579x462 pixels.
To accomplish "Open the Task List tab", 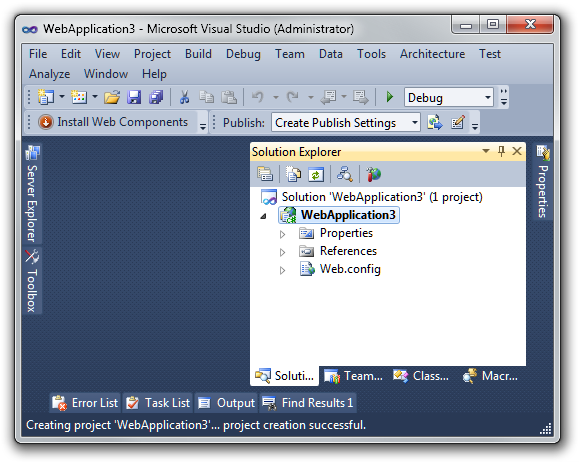I will point(158,403).
